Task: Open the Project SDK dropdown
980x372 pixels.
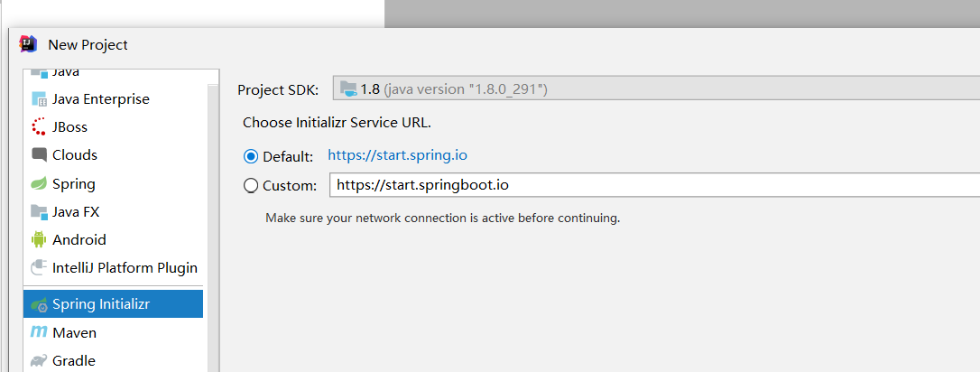Action: click(x=656, y=88)
